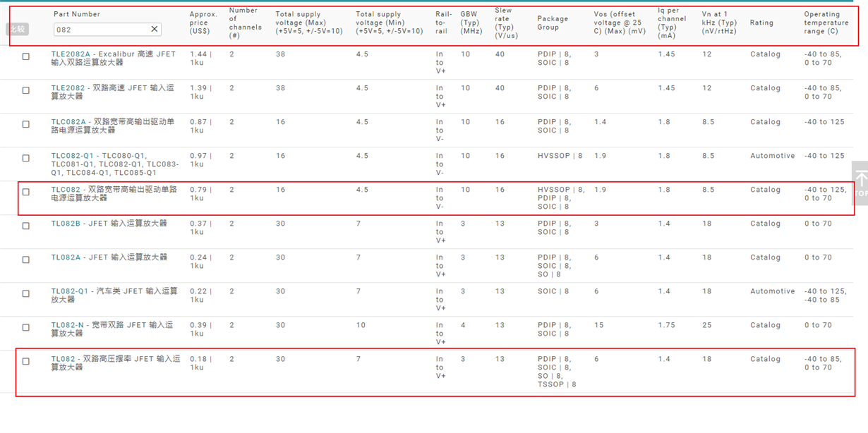Click the 0.24 | 1ku price cell

pyautogui.click(x=200, y=262)
